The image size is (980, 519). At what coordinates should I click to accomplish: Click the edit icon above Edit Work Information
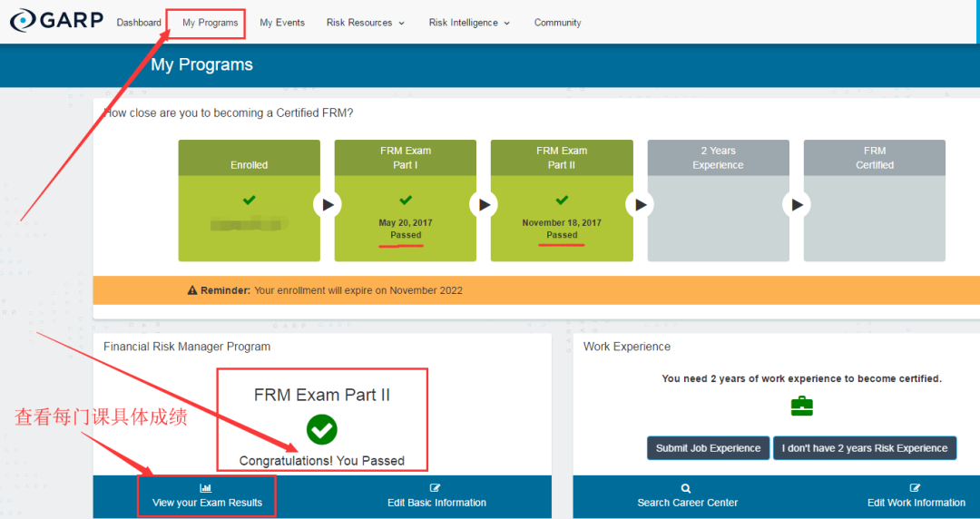coord(915,488)
